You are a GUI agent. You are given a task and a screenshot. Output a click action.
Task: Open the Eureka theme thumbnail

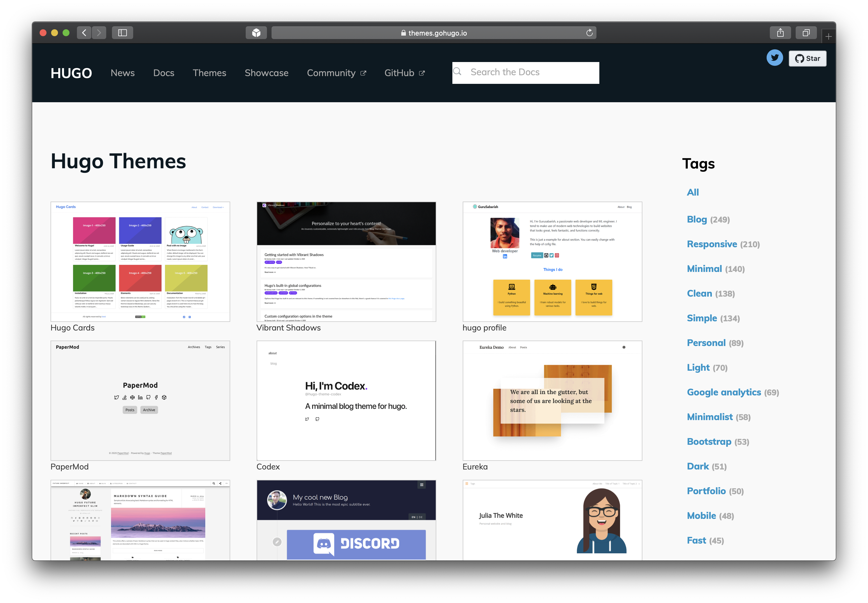(552, 401)
